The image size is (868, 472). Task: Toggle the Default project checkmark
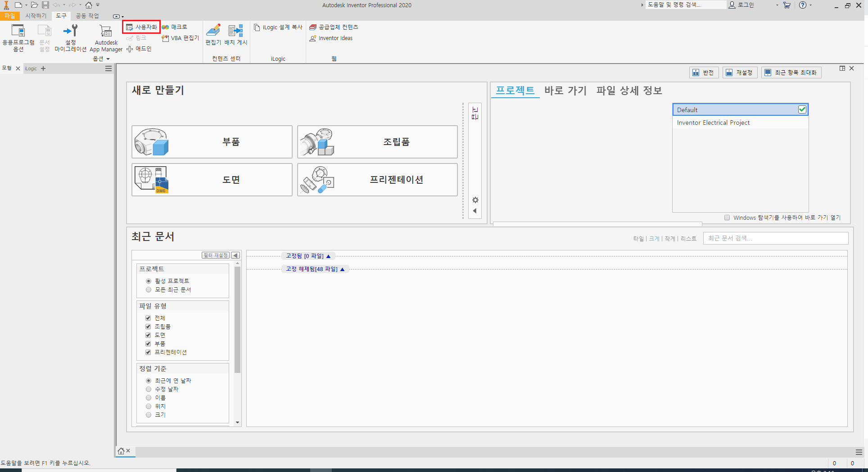coord(802,109)
